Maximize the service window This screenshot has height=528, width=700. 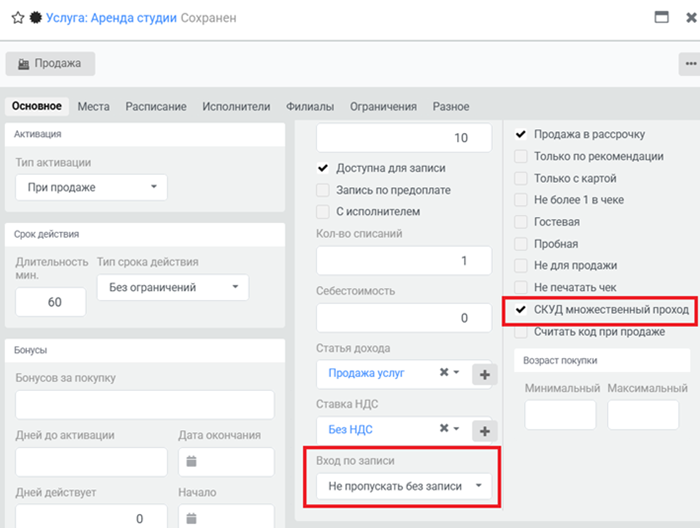(x=662, y=17)
